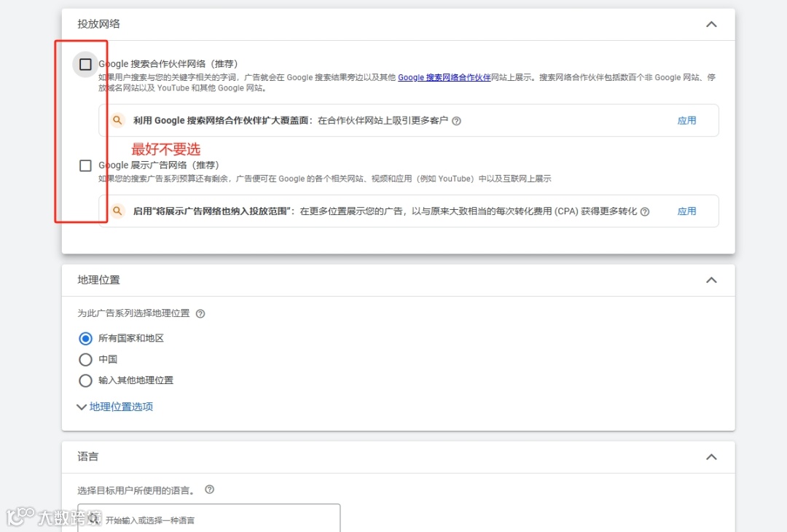This screenshot has height=532, width=787.
Task: Click help icon beside 为此广告系列选择地理位置
Action: [200, 313]
